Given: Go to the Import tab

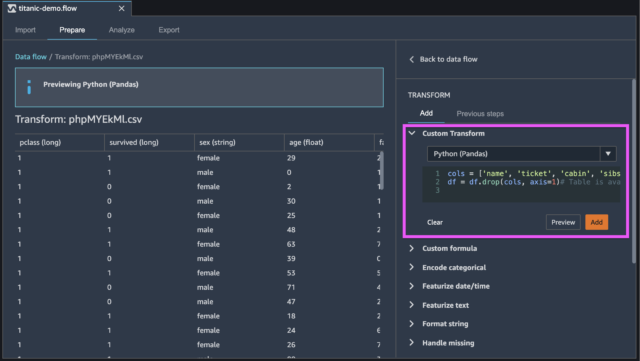Looking at the screenshot, I should [x=25, y=30].
